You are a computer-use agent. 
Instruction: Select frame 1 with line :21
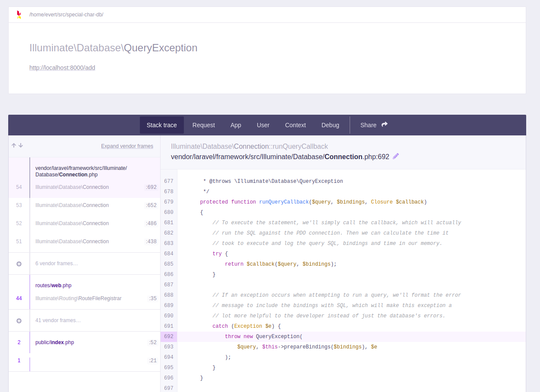click(x=84, y=361)
